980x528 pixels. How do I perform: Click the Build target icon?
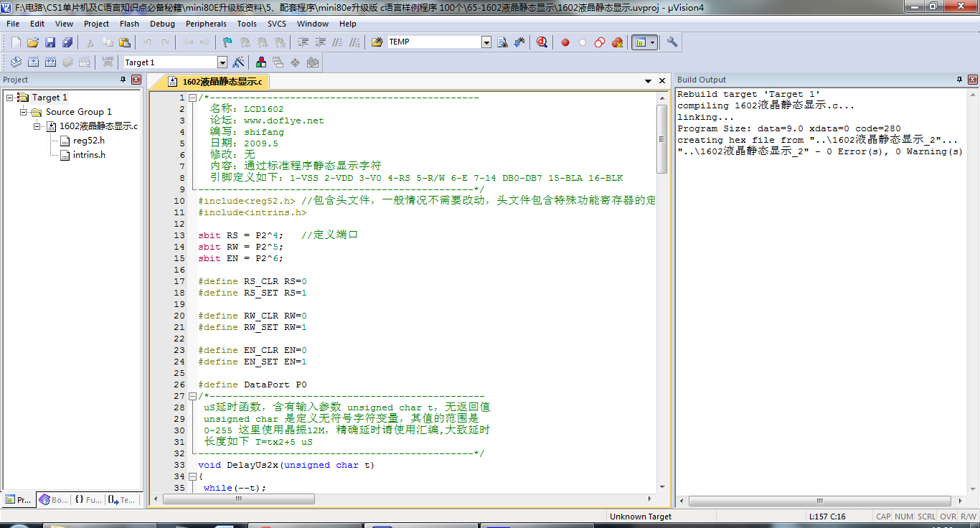coord(33,62)
